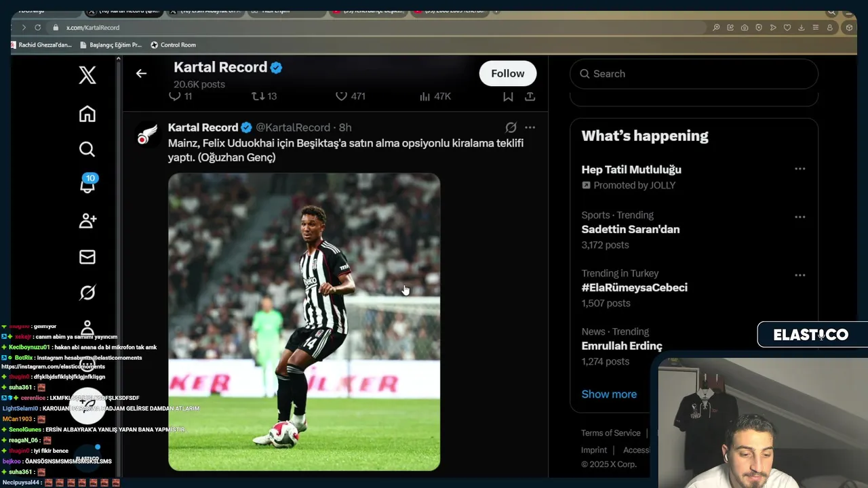Click the @KartalRecord handle on the post
Viewport: 868px width, 488px height.
pyautogui.click(x=293, y=127)
